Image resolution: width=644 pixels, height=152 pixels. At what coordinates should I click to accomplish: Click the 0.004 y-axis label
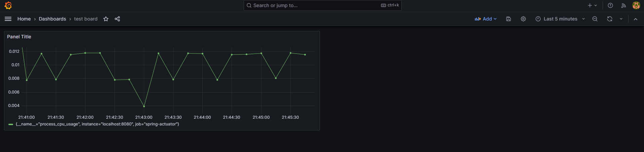pyautogui.click(x=14, y=106)
